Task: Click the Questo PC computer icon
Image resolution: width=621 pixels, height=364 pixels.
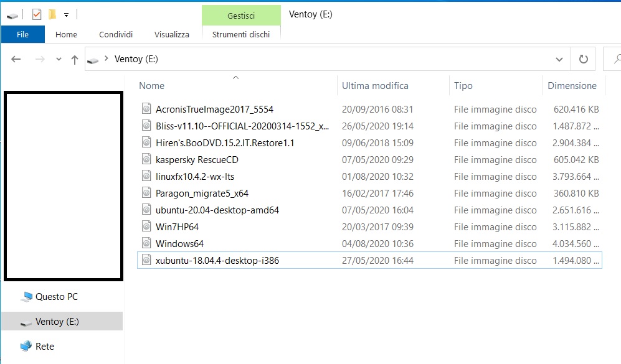Action: [27, 297]
